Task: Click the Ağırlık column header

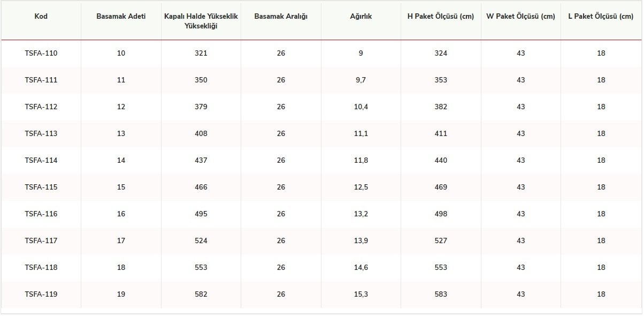Action: [x=361, y=17]
